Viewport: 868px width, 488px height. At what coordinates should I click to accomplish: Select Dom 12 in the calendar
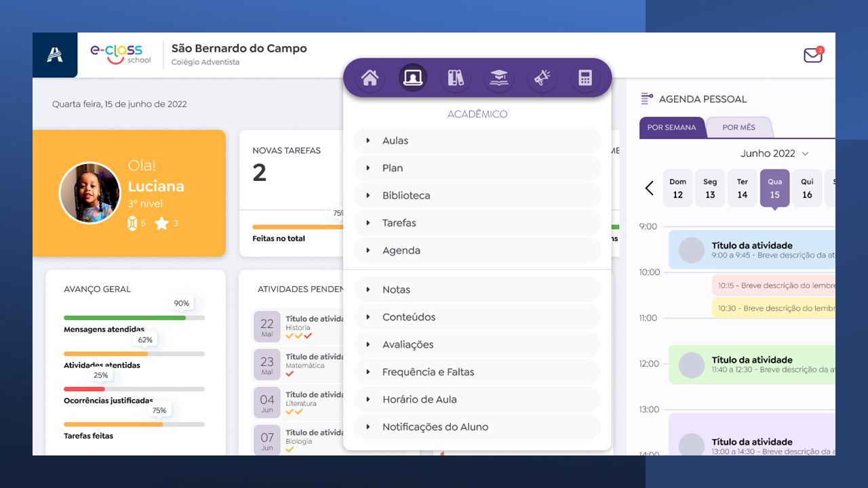pos(677,188)
